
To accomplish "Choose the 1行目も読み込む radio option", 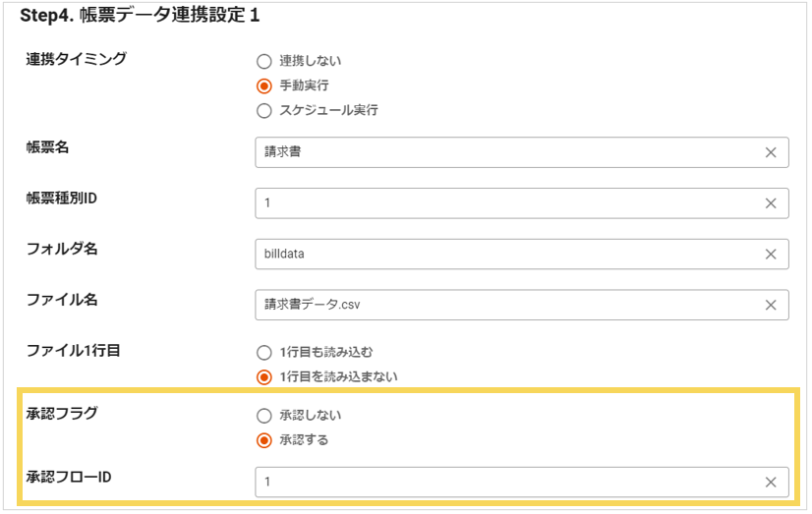I will click(263, 352).
